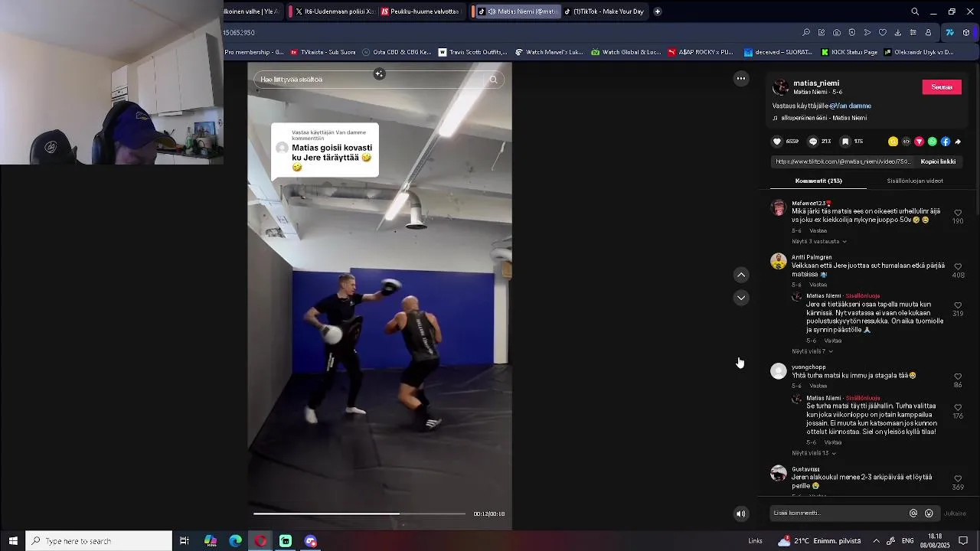This screenshot has height=551, width=980.
Task: Open matias_niemi avatar picture
Action: pyautogui.click(x=780, y=86)
